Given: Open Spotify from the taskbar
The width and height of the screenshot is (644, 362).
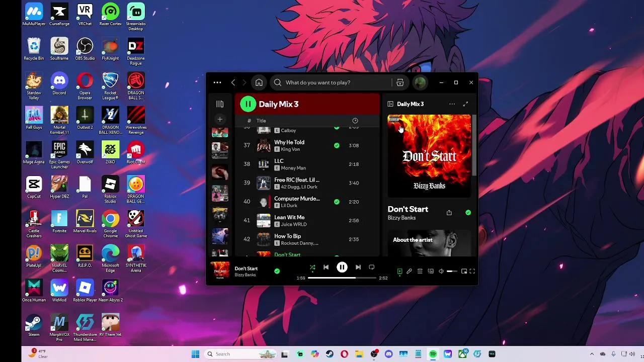Looking at the screenshot, I should 433,354.
